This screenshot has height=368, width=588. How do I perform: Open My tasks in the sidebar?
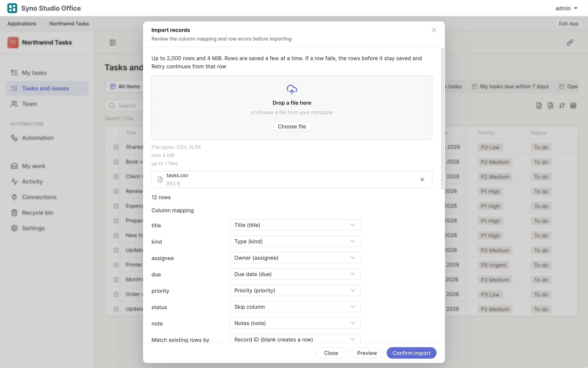coord(47,73)
